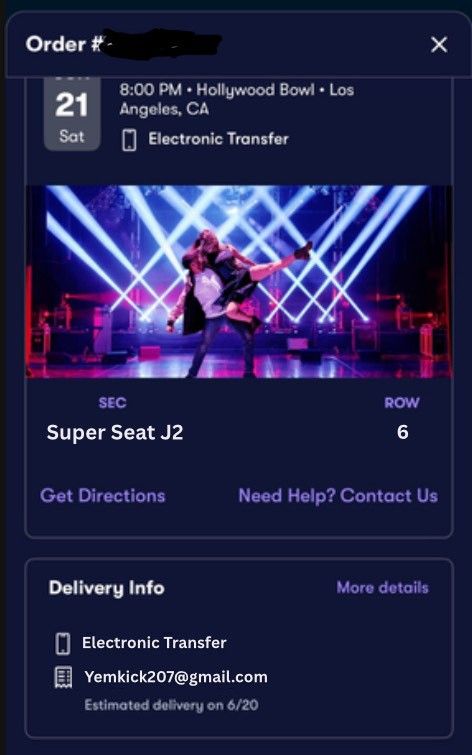472x755 pixels.
Task: Open Need Help? Contact Us link
Action: point(338,496)
